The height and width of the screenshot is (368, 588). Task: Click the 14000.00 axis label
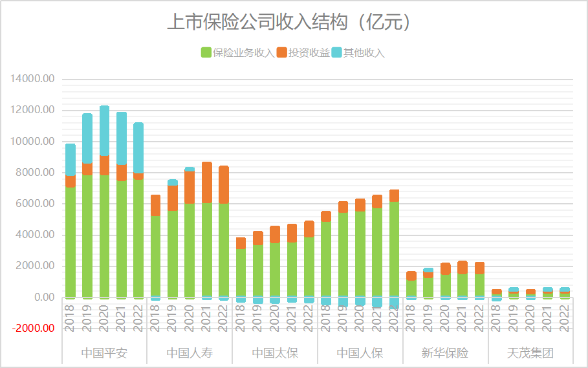click(x=32, y=79)
